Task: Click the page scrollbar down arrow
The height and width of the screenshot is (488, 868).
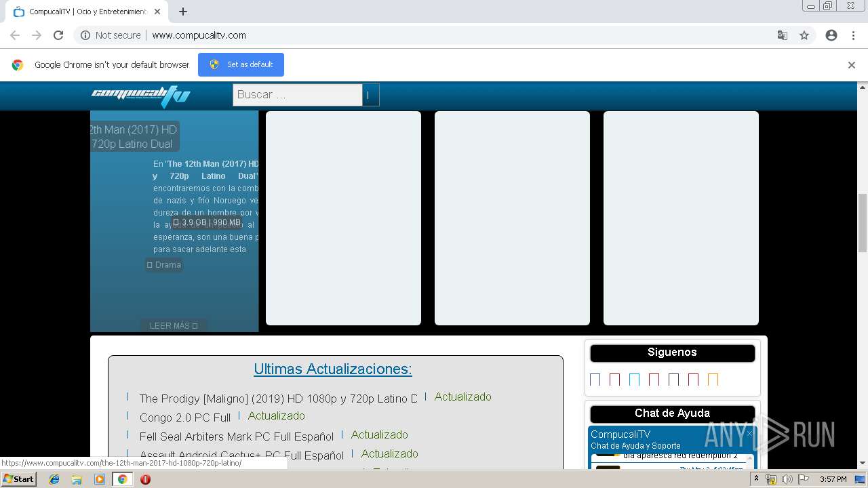Action: coord(863,464)
